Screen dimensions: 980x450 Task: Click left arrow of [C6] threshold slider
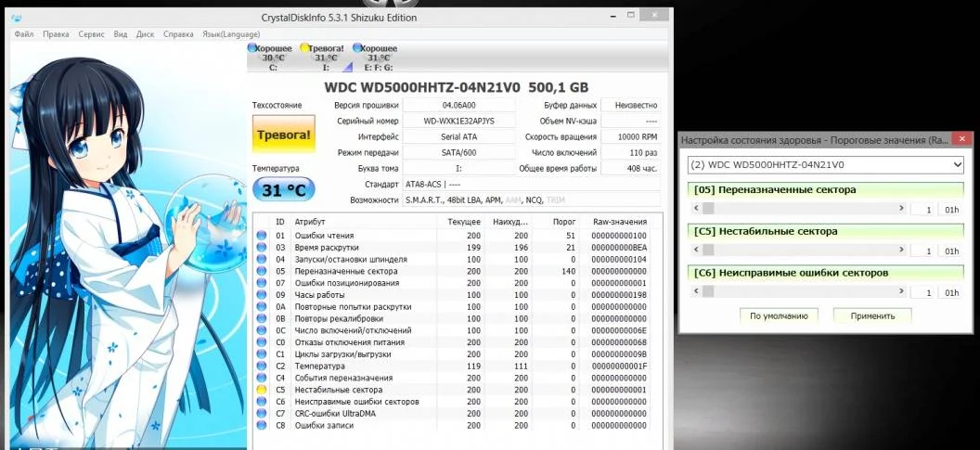tap(697, 292)
